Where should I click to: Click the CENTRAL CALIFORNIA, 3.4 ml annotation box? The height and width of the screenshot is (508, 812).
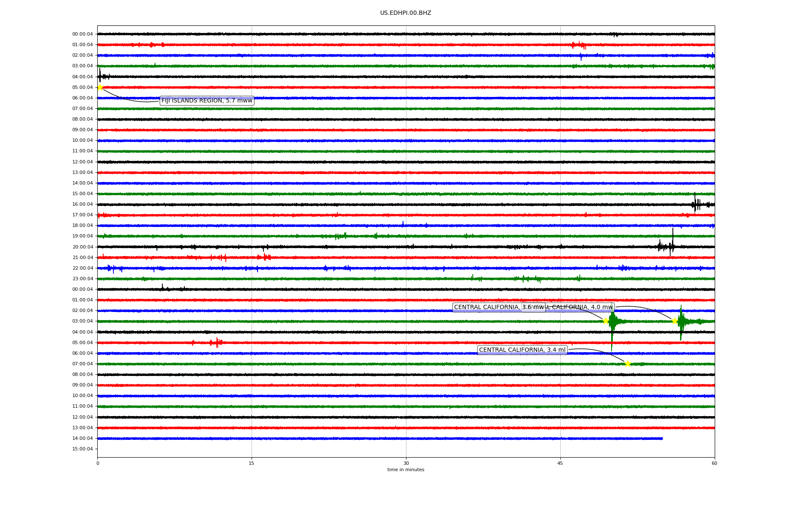pos(522,350)
